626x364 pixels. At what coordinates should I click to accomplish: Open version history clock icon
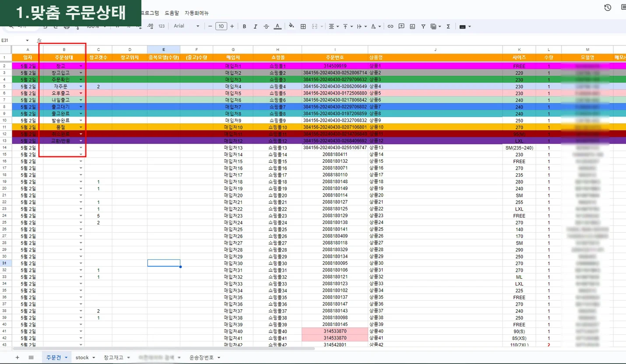[x=608, y=7]
